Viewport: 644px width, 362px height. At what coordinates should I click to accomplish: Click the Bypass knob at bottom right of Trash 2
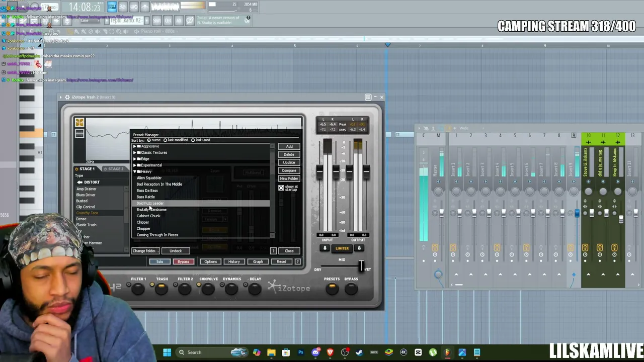(x=351, y=288)
